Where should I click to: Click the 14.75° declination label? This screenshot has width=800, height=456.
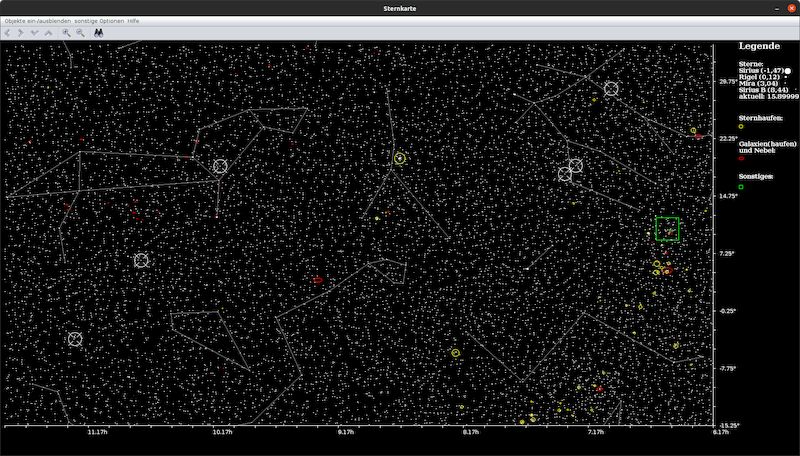[x=729, y=196]
